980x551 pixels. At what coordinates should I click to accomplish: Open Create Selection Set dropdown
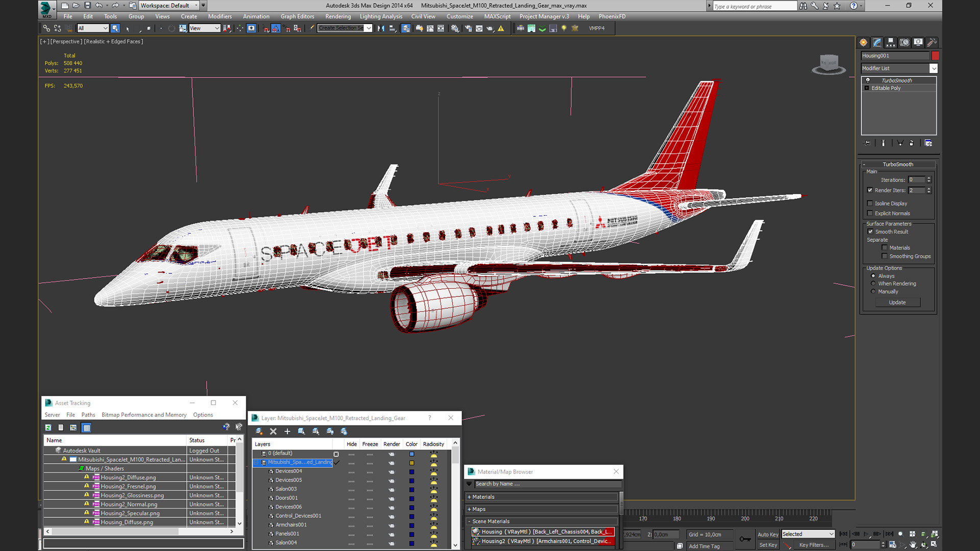(x=369, y=29)
